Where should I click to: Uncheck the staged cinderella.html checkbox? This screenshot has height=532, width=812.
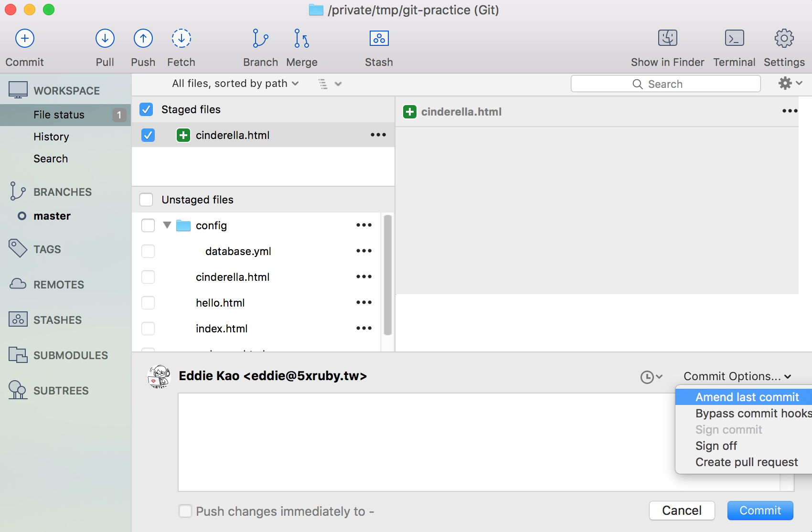pos(148,136)
